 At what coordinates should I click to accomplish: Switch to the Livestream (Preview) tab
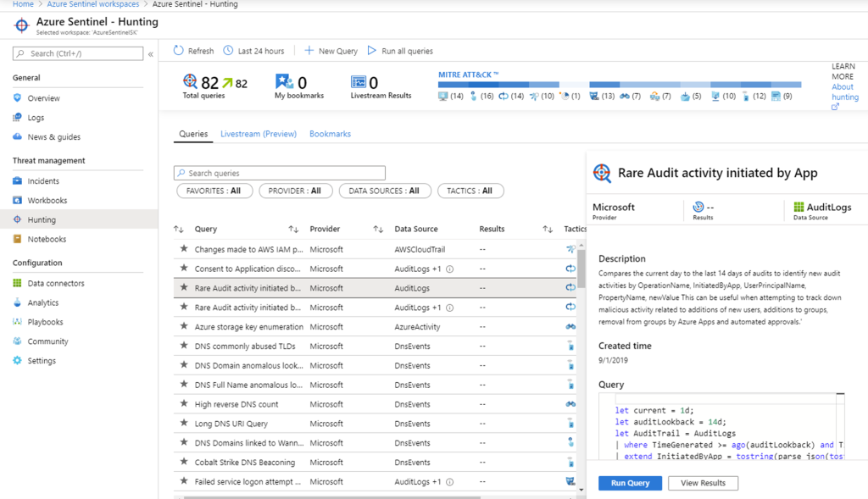[259, 134]
